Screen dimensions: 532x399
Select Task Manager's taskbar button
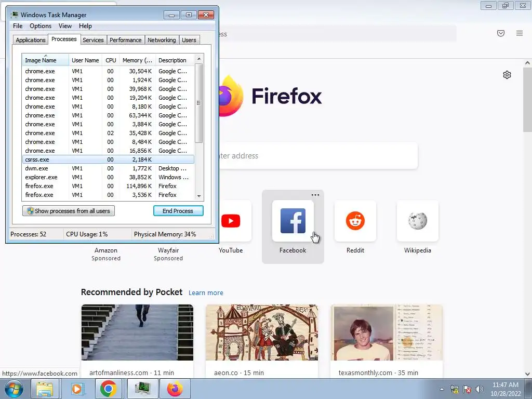tap(142, 389)
